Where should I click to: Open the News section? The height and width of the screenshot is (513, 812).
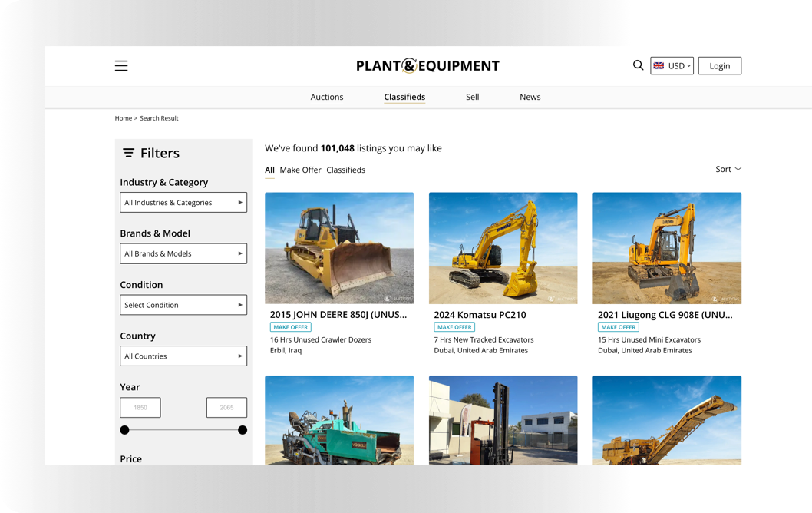click(x=530, y=97)
